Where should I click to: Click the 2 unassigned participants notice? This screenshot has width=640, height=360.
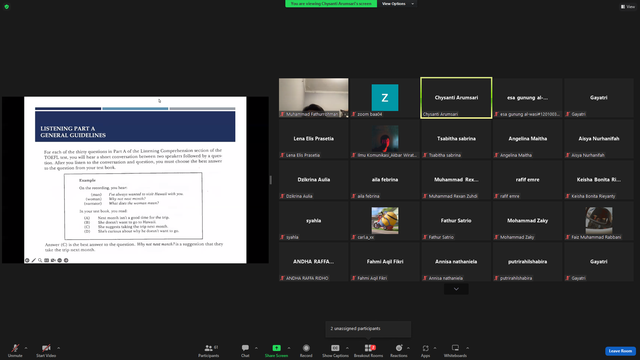(368, 329)
